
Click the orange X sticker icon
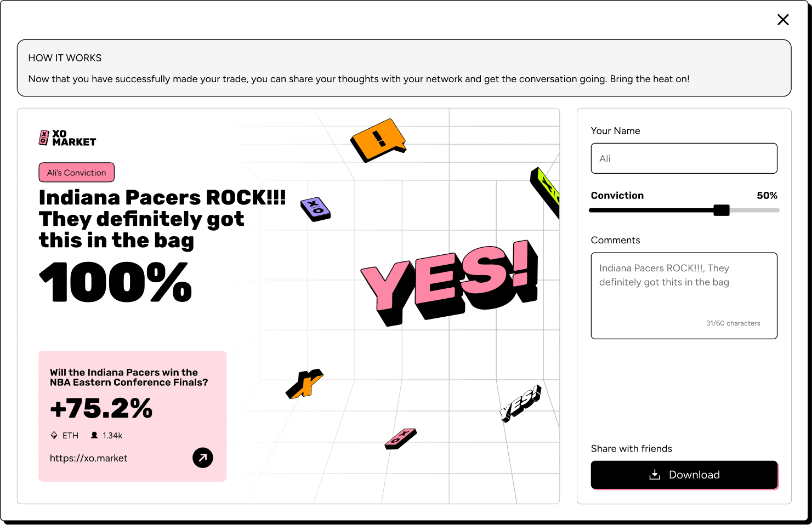(x=304, y=384)
